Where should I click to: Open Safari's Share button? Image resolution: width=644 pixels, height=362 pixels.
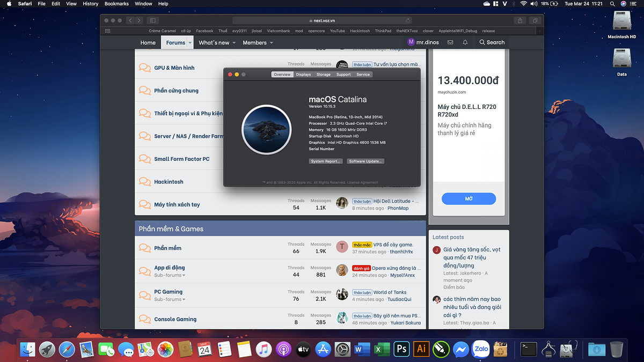[x=520, y=20]
